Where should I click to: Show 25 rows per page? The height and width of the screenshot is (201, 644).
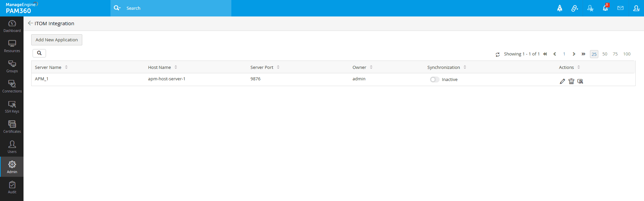click(x=594, y=54)
